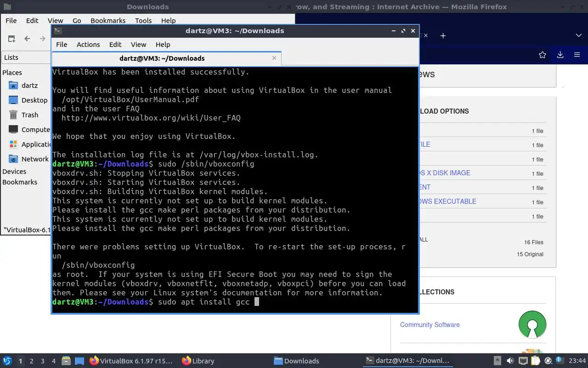Open Edit menu in terminal window
The height and width of the screenshot is (368, 588).
tap(115, 45)
